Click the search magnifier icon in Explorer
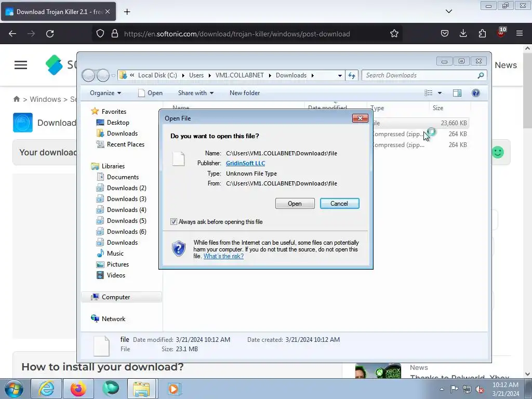This screenshot has height=399, width=532. click(481, 75)
